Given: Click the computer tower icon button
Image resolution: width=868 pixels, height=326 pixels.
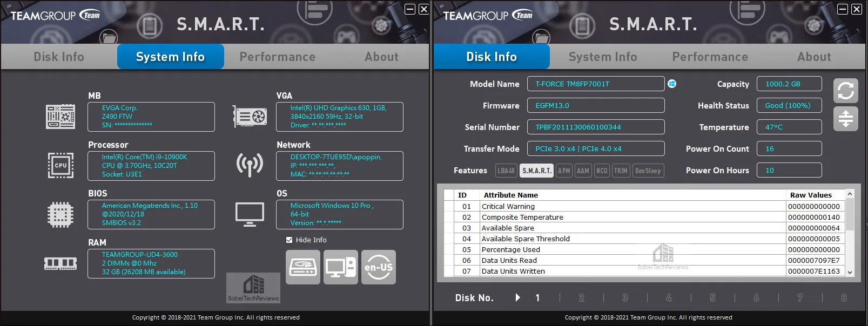Looking at the screenshot, I should 341,267.
